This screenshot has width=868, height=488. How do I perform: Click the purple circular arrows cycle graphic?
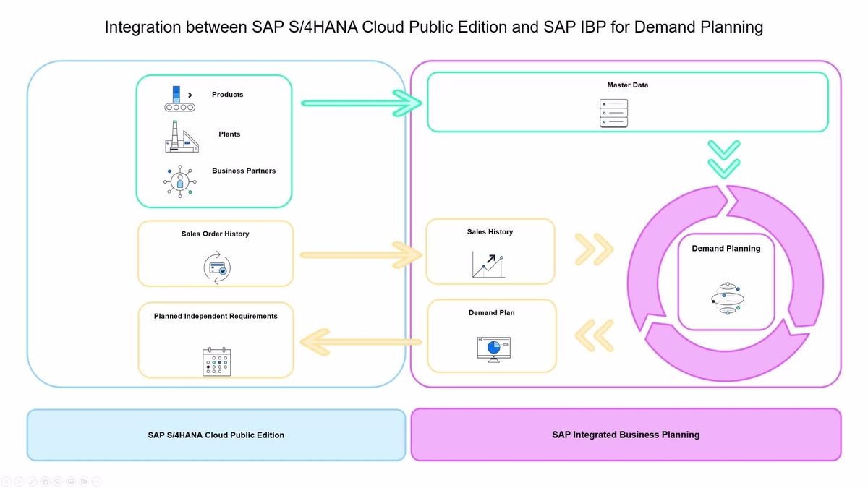point(726,282)
